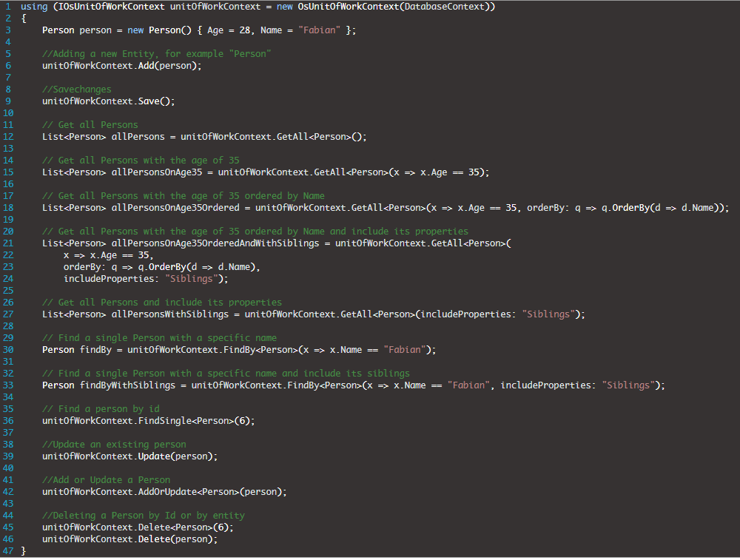This screenshot has width=740, height=560.
Task: Click the comment on line 14 about age 35
Action: (x=141, y=161)
